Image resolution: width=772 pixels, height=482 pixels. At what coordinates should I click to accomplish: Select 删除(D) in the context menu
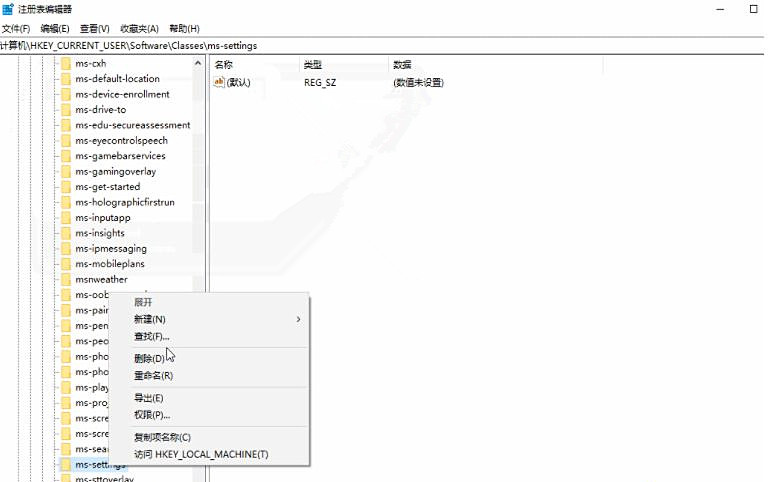pyautogui.click(x=149, y=358)
